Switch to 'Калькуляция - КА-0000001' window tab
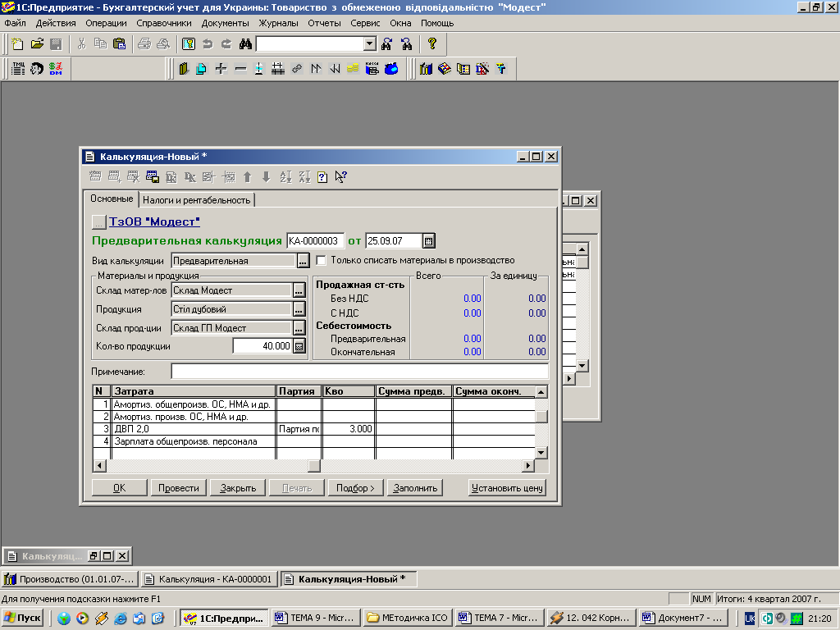 pos(209,579)
